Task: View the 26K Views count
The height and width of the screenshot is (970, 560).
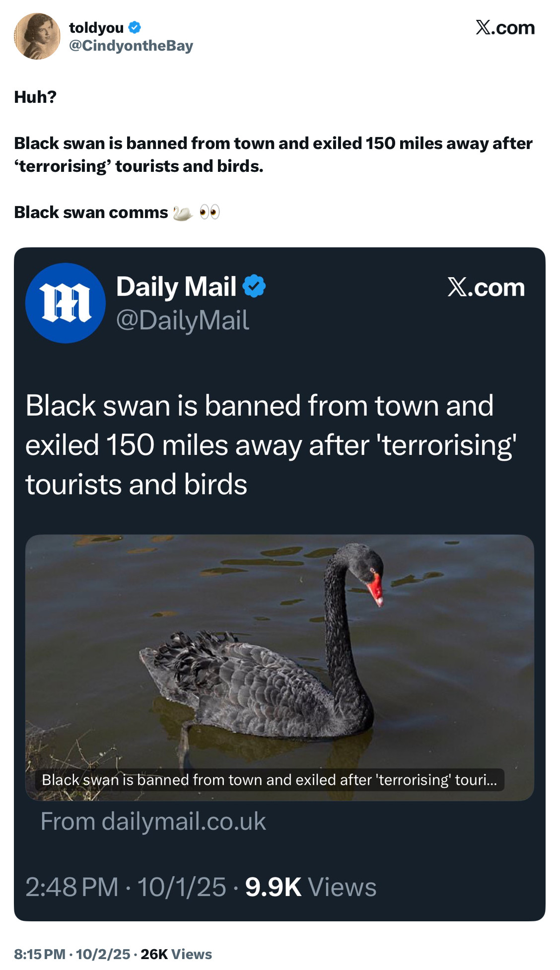Action: (x=176, y=954)
